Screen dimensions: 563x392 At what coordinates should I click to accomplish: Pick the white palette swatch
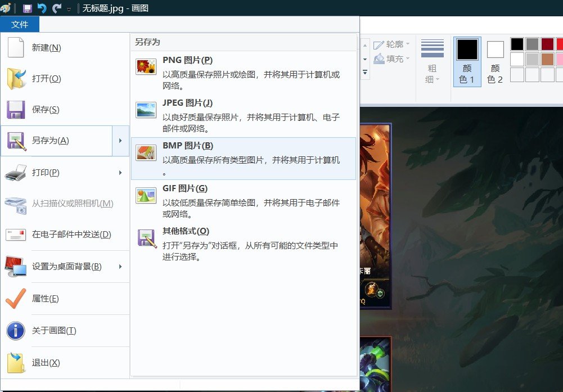tap(517, 59)
